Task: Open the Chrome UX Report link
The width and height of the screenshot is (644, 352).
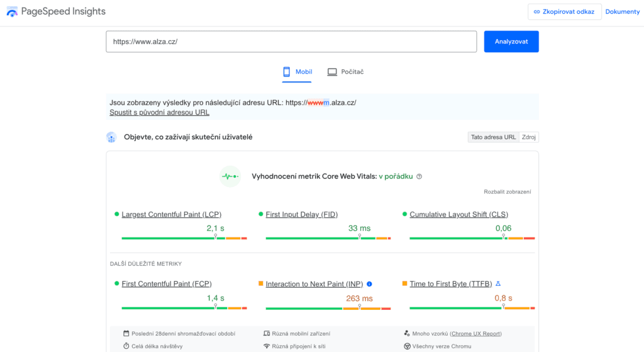Action: [x=475, y=334]
